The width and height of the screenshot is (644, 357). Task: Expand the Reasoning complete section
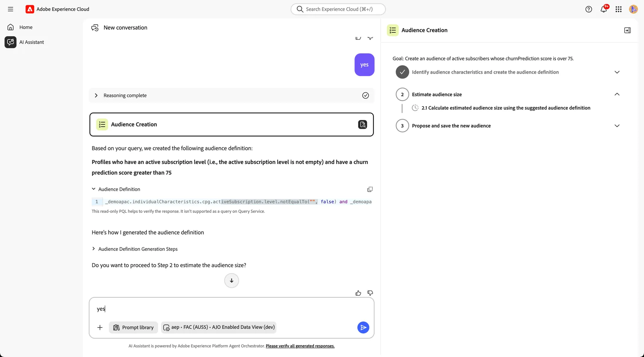pos(96,95)
